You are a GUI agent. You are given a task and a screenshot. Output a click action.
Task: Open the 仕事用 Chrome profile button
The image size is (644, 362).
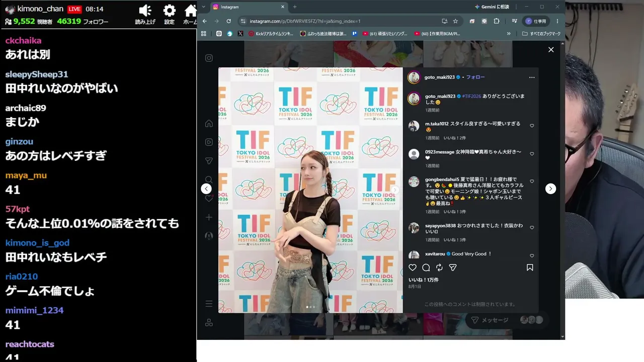tap(536, 21)
